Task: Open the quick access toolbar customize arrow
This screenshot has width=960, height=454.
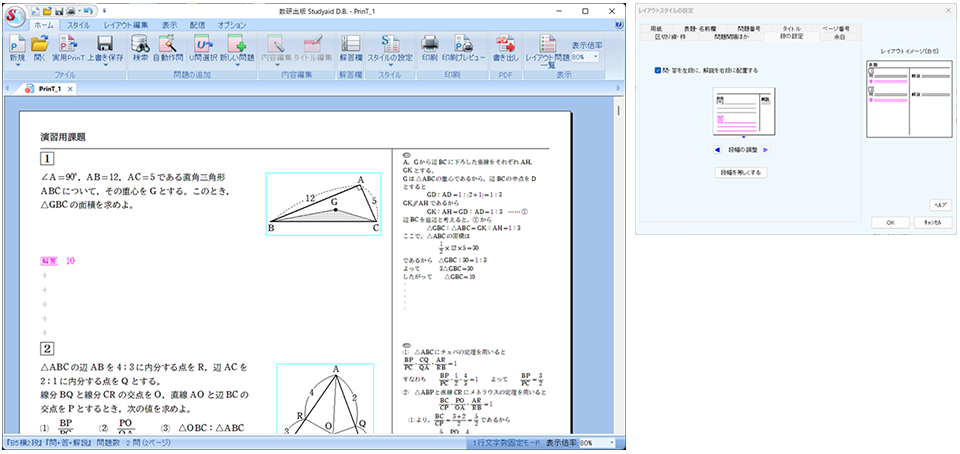Action: tap(104, 11)
